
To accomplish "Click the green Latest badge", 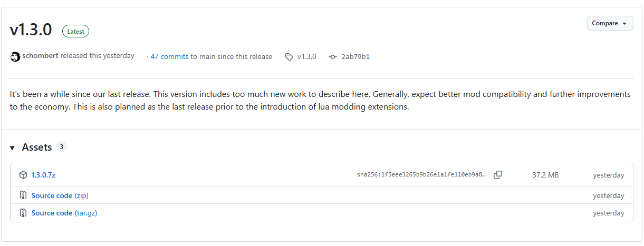I will [x=76, y=31].
